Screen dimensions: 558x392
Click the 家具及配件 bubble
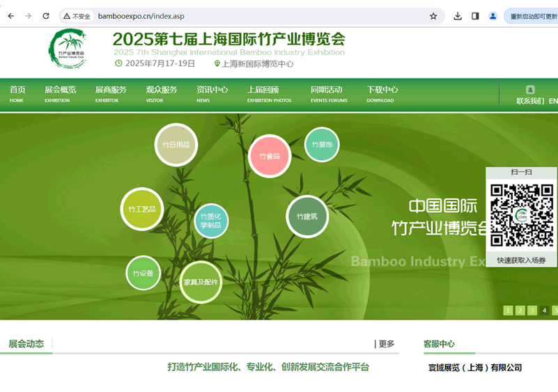(201, 282)
